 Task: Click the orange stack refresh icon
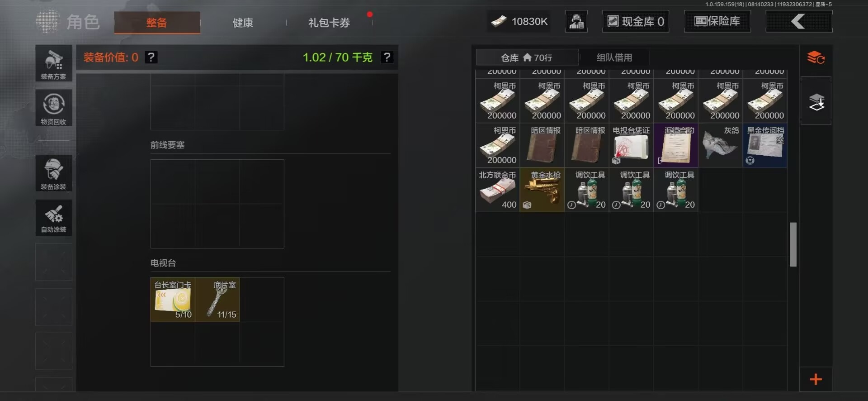tap(816, 58)
